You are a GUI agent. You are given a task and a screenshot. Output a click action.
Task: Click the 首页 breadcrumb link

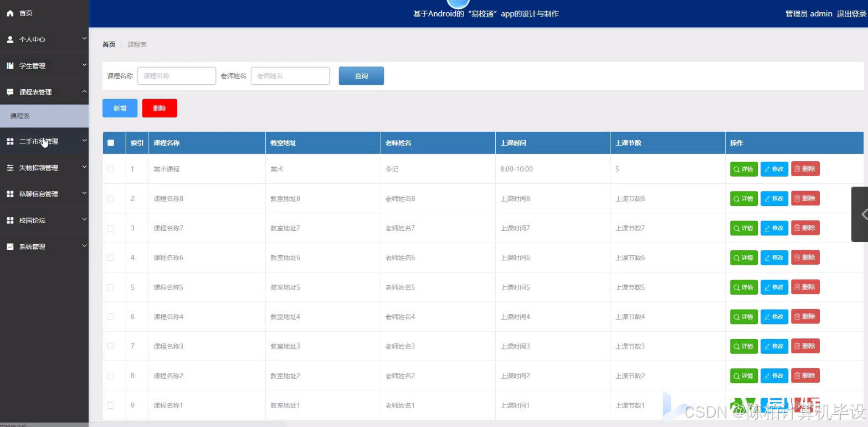coord(109,44)
